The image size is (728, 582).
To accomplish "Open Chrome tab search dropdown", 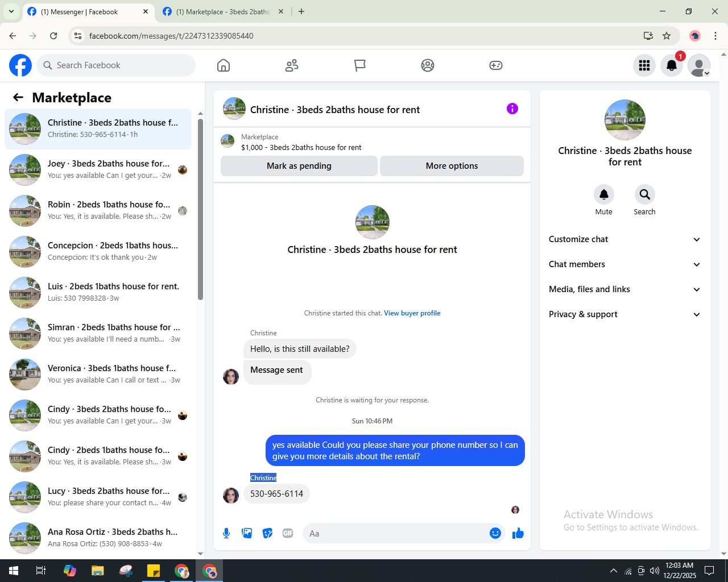I will click(x=11, y=11).
